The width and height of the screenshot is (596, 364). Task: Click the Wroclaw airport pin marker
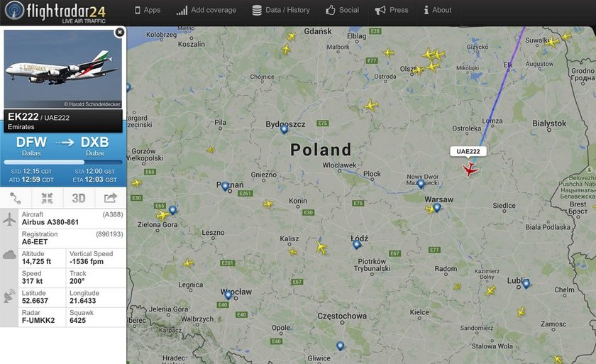click(228, 294)
